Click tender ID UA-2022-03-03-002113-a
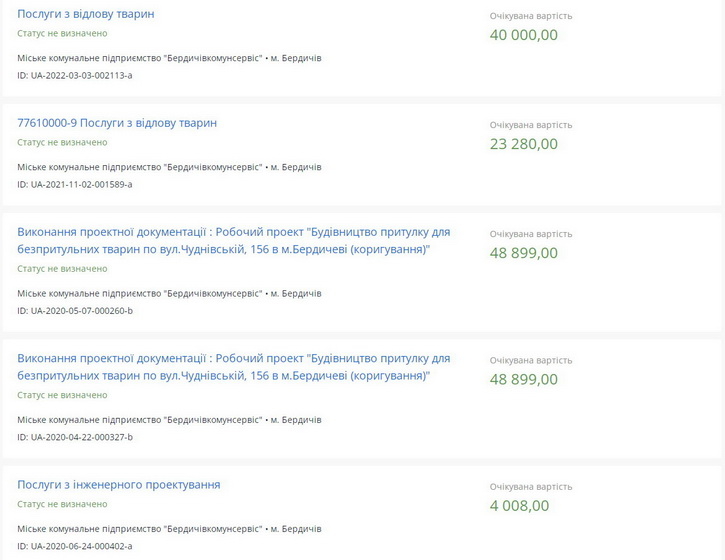725x560 pixels. (x=75, y=76)
